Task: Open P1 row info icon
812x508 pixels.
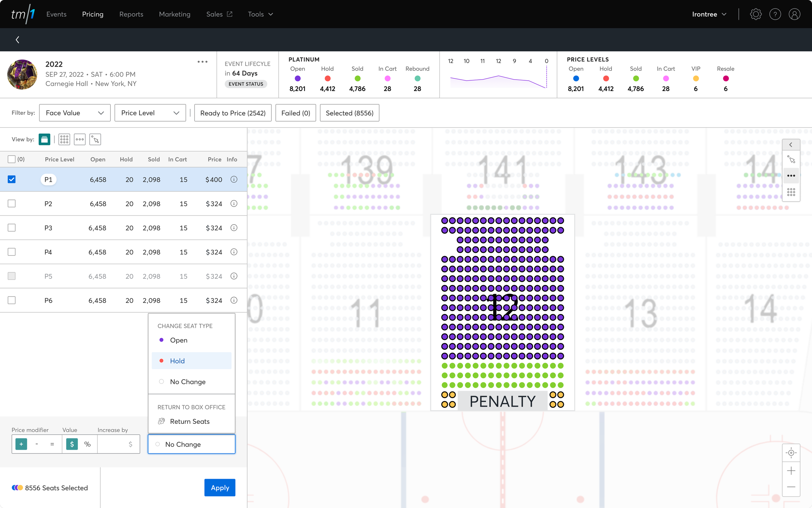Action: coord(234,179)
